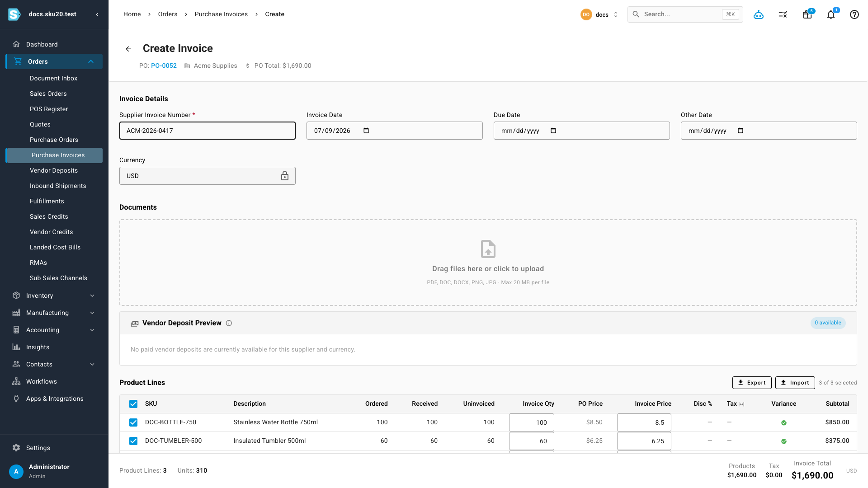The width and height of the screenshot is (868, 488).
Task: Open Vendor Deposits in sidebar
Action: coord(54,170)
